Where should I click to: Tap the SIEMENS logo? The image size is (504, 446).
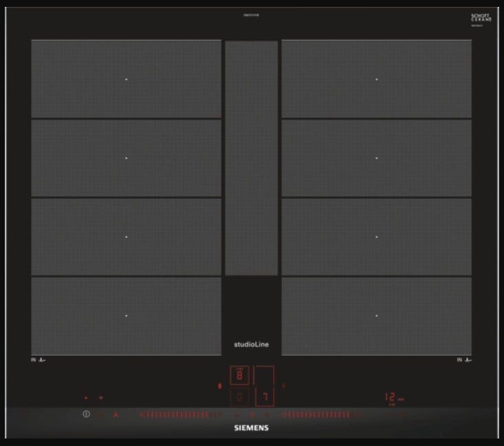pyautogui.click(x=252, y=428)
